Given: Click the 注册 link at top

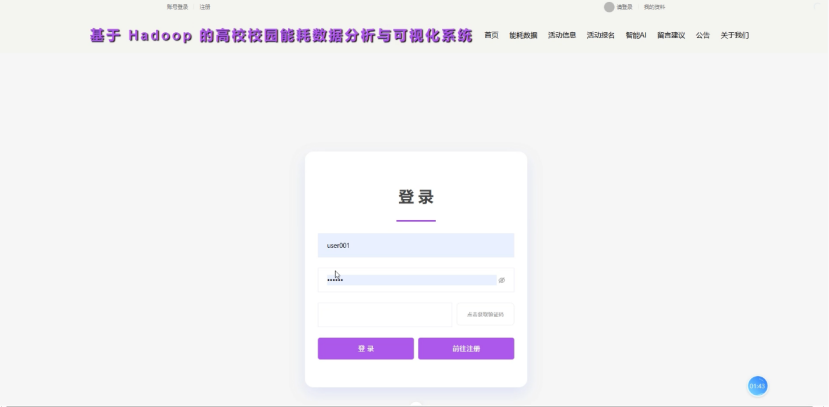Looking at the screenshot, I should coord(205,7).
